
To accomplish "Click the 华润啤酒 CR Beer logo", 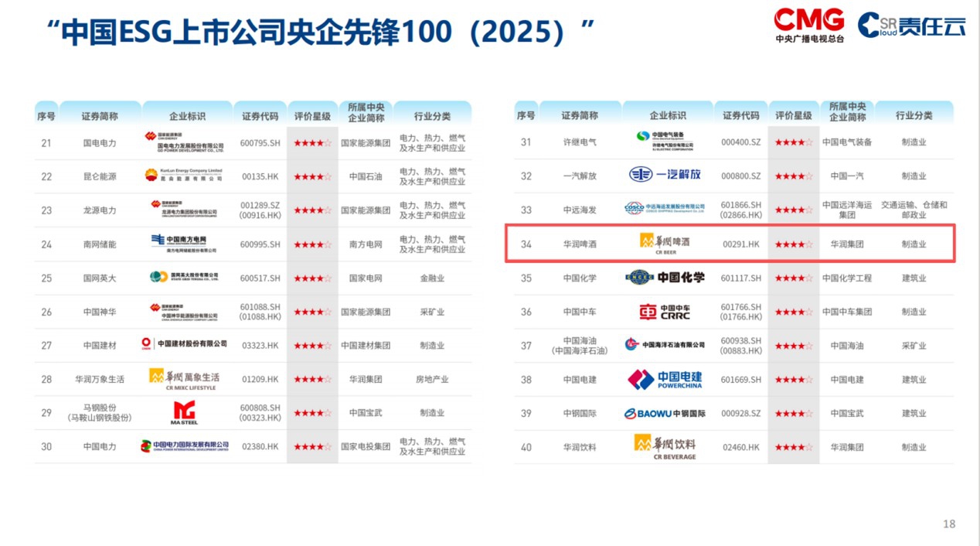I will [x=665, y=243].
